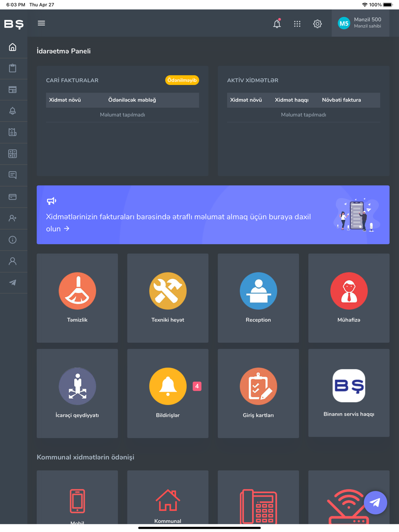This screenshot has width=399, height=532.
Task: Open clipboard icon in sidebar
Action: click(13, 68)
